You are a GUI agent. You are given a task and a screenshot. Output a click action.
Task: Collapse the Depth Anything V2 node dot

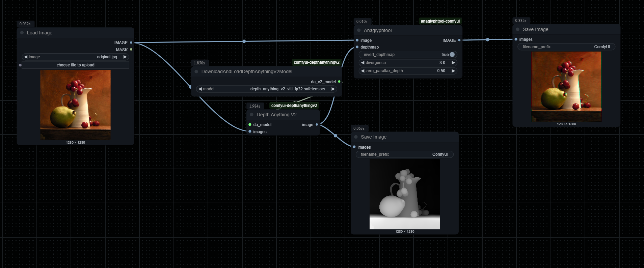pyautogui.click(x=251, y=115)
